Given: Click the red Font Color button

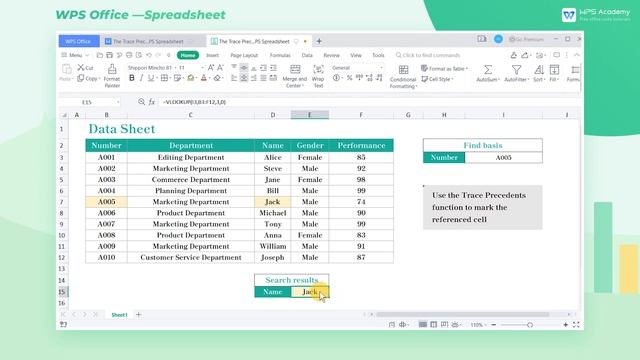Looking at the screenshot, I should coord(204,78).
